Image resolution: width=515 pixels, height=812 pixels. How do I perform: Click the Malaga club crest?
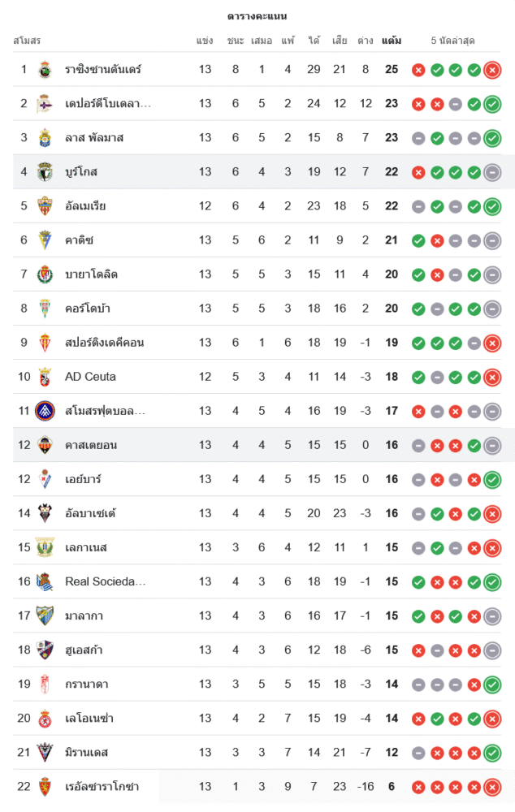45,615
